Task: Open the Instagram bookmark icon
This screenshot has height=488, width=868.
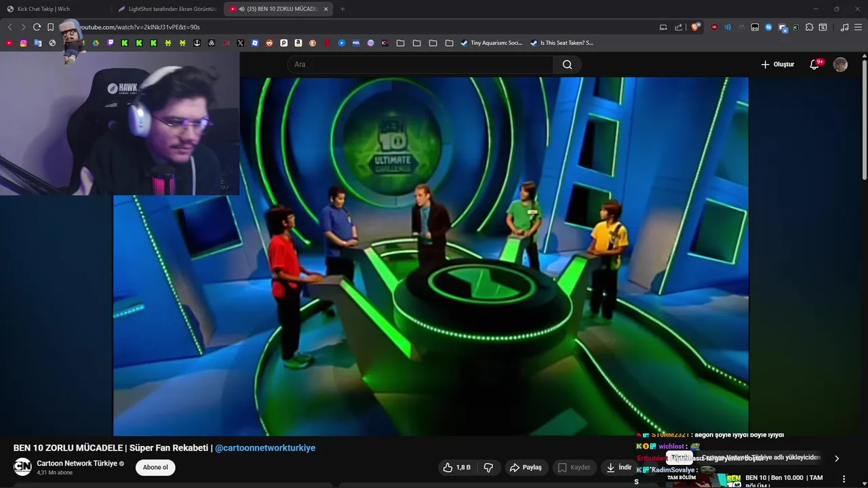Action: click(23, 43)
